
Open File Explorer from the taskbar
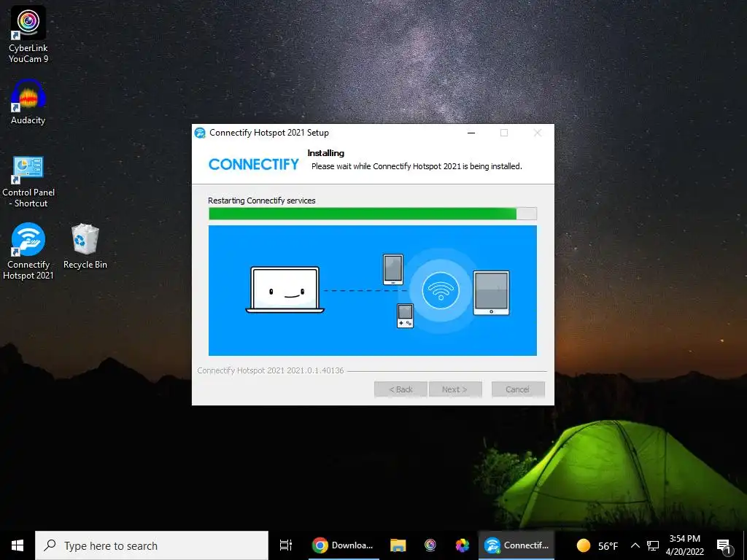[x=398, y=545]
